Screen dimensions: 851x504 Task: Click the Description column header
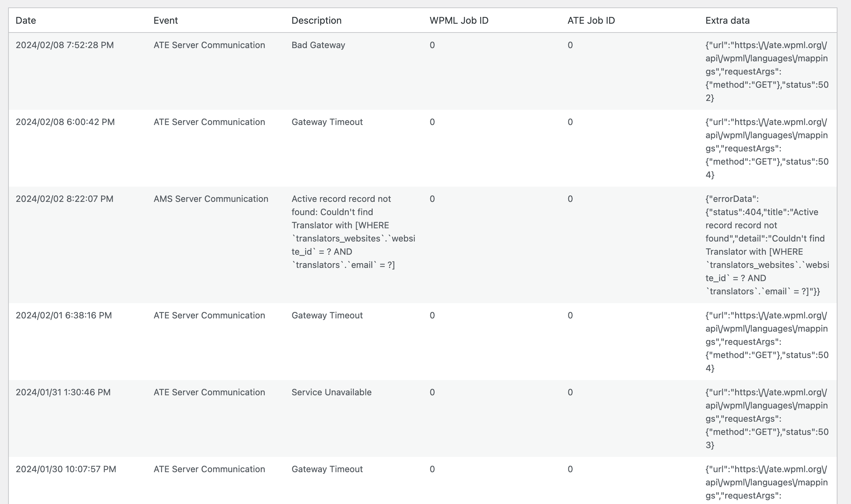click(x=316, y=20)
